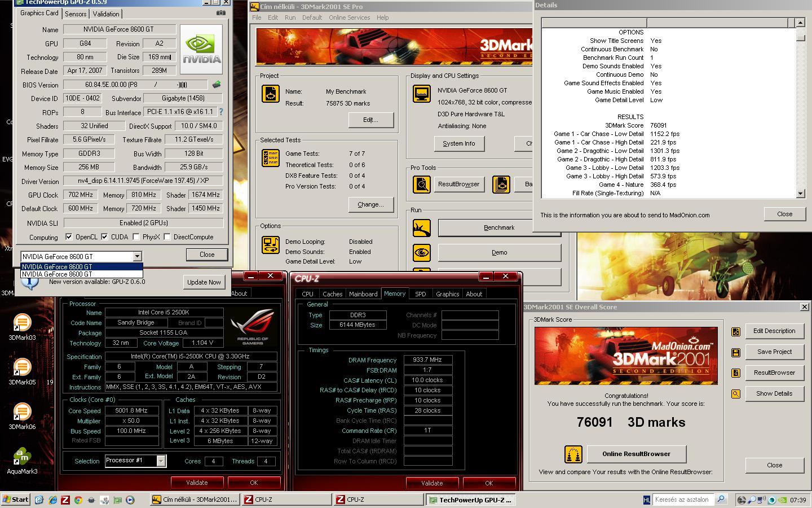Click the System Info button
This screenshot has height=508, width=812.
pos(459,143)
